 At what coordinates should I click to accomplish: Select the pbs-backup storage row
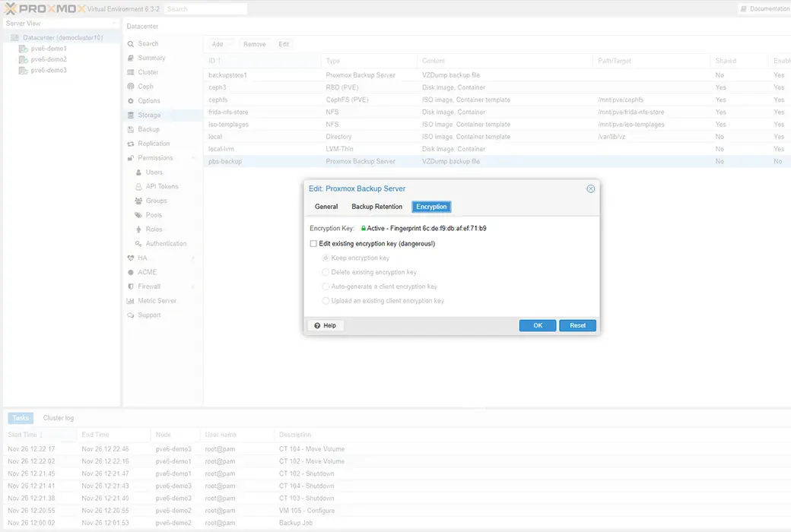(497, 161)
